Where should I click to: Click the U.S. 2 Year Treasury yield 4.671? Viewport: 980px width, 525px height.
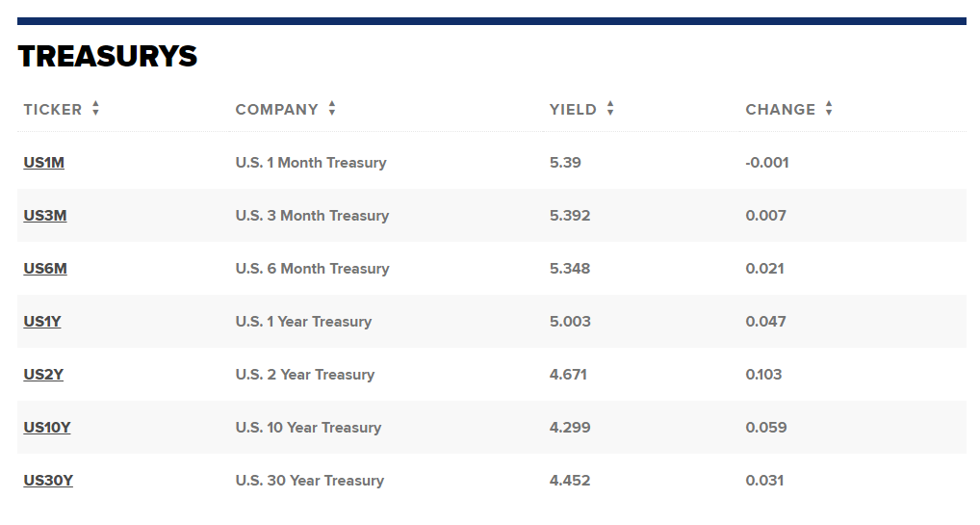point(568,375)
